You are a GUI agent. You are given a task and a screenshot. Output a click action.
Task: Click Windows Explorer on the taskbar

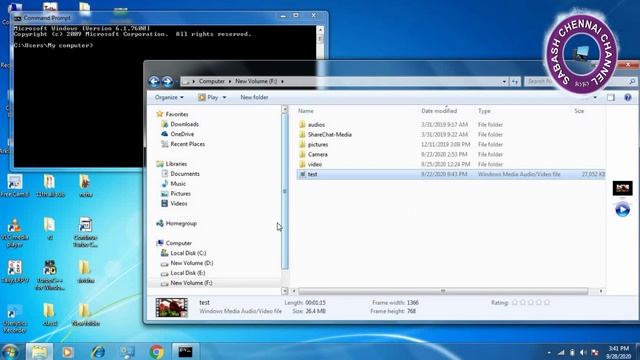pyautogui.click(x=39, y=351)
